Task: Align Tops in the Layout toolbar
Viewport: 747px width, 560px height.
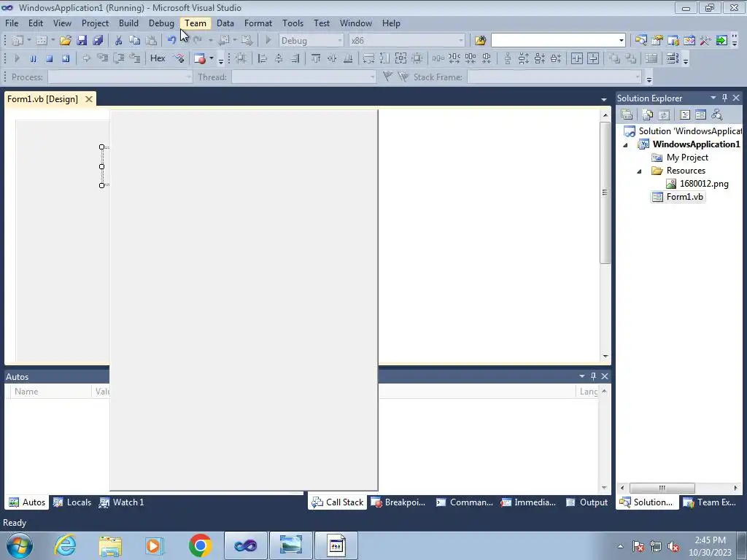Action: tap(316, 58)
